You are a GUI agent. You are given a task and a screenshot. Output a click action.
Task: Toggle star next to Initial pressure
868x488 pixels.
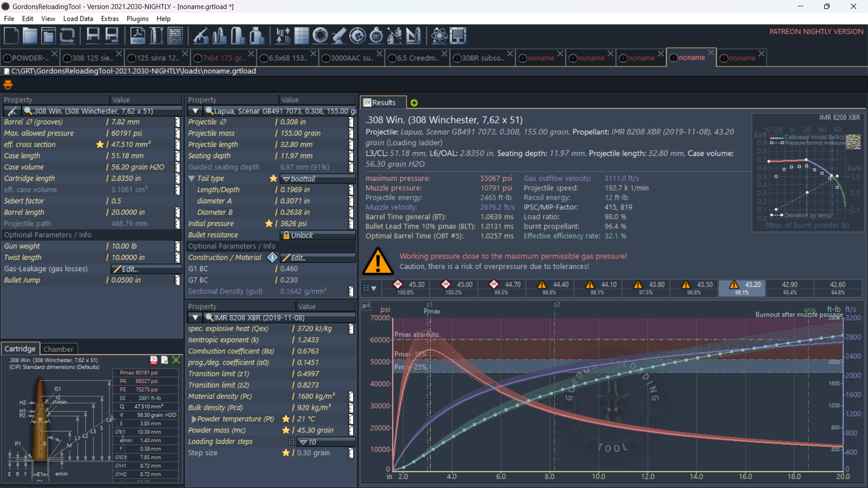269,224
